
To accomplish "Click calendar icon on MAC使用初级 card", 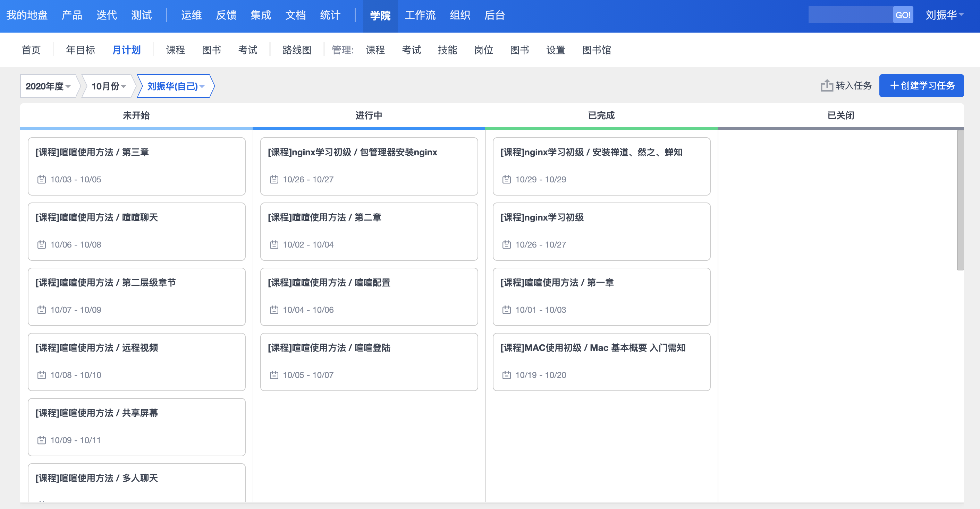I will 506,375.
